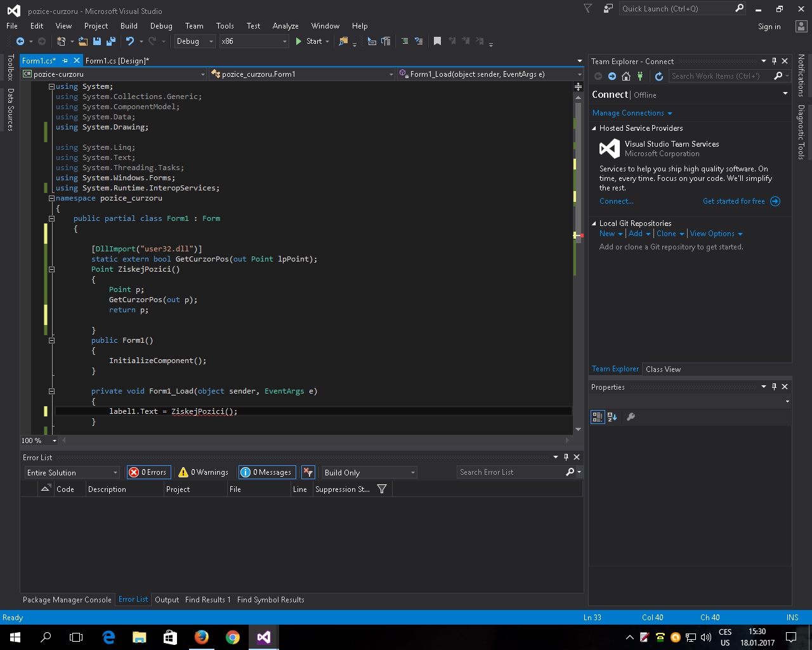Open the Analyze menu

pos(285,26)
